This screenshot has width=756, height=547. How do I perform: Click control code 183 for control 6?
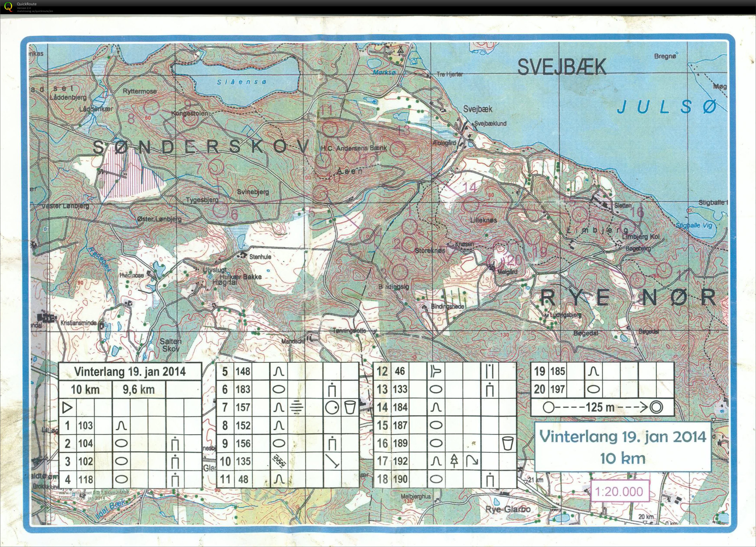pyautogui.click(x=243, y=389)
